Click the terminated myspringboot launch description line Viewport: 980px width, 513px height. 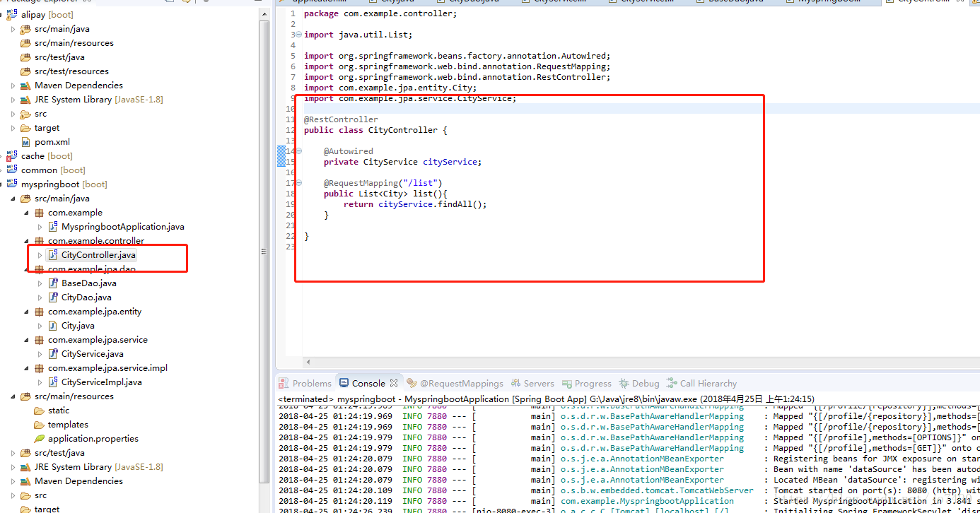coord(546,399)
